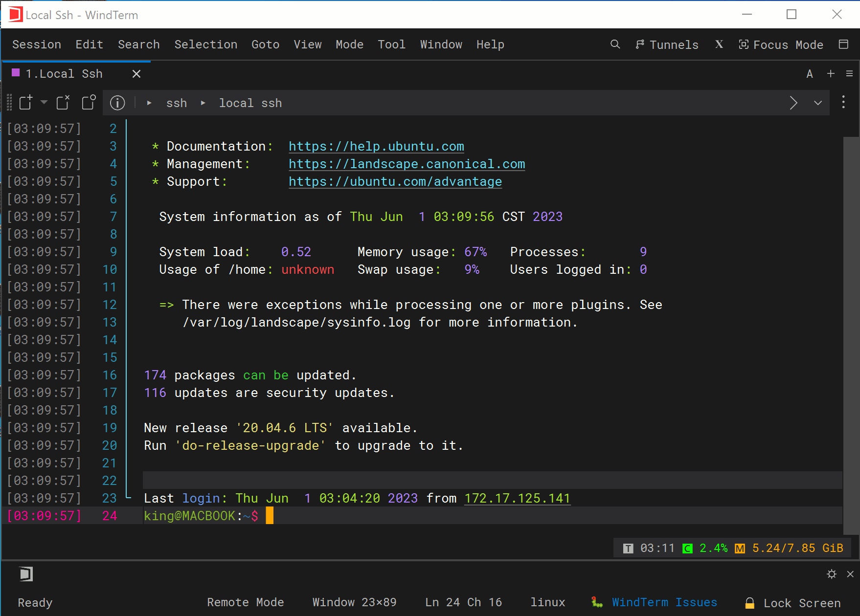
Task: Select the local ssh breadcrumb segment
Action: click(250, 103)
